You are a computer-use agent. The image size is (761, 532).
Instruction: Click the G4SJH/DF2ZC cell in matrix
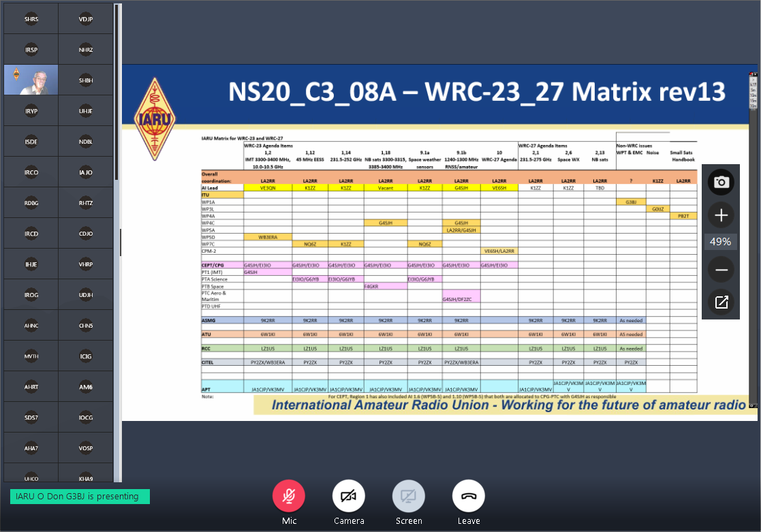(461, 296)
